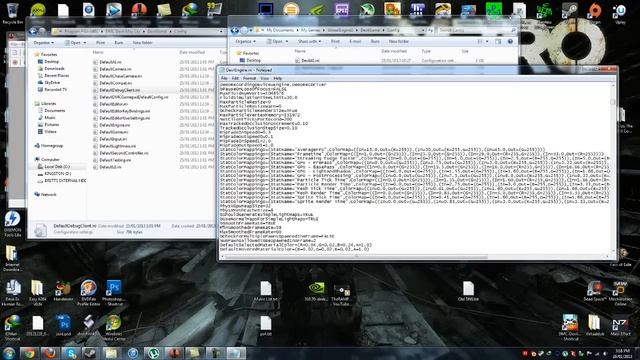Click E-mail in right Explorer toolbar
The image size is (640, 360).
coord(355,41)
